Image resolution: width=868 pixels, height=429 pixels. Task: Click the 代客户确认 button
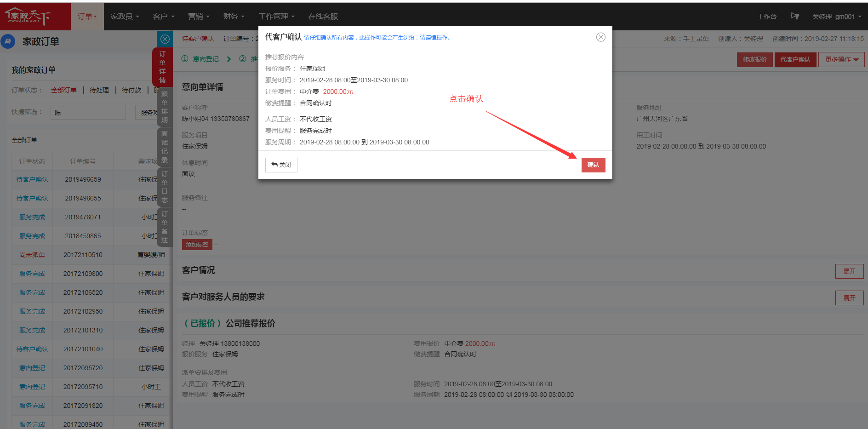tap(795, 59)
